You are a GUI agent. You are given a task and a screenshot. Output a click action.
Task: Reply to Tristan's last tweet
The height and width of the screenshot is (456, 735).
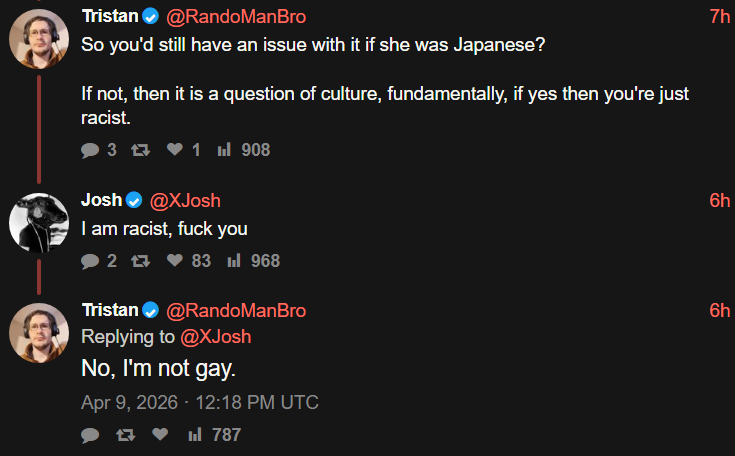(90, 435)
